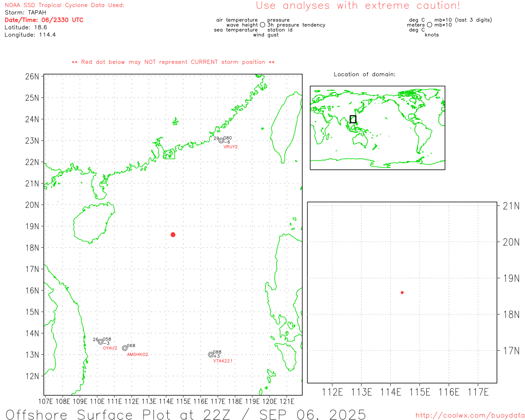Viewport: 525px width, 420px height.
Task: Click the '26N' latitude axis label
Action: pyautogui.click(x=32, y=77)
